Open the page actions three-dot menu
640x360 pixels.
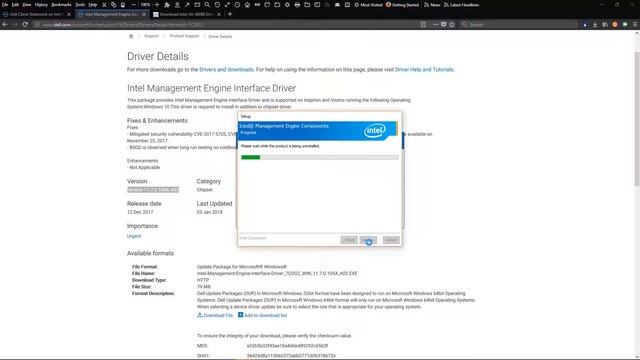click(x=436, y=24)
